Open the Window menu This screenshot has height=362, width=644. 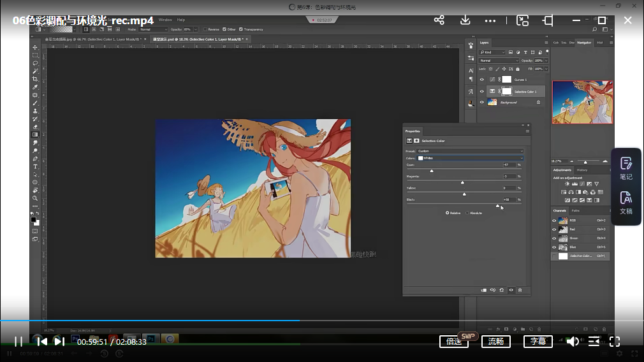point(166,20)
